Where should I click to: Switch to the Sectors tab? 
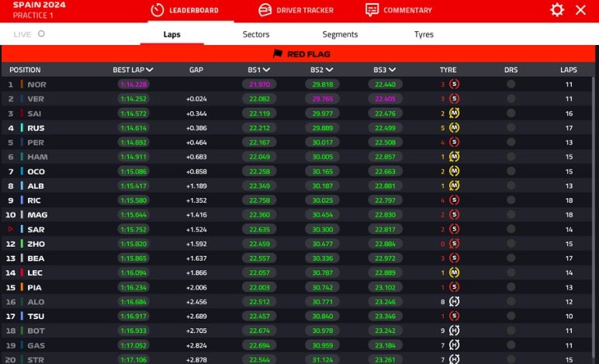coord(256,34)
